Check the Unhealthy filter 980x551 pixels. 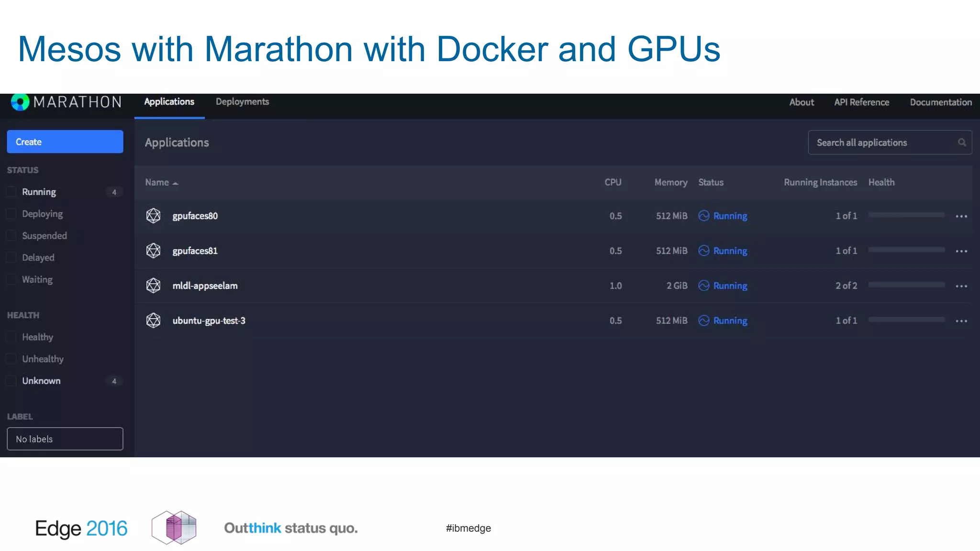pyautogui.click(x=11, y=359)
